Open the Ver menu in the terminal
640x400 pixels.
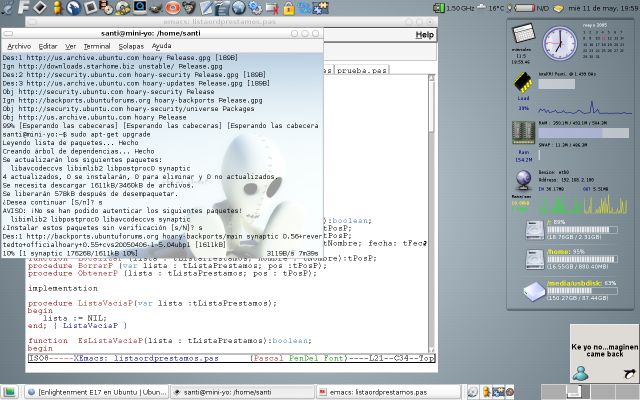71,46
